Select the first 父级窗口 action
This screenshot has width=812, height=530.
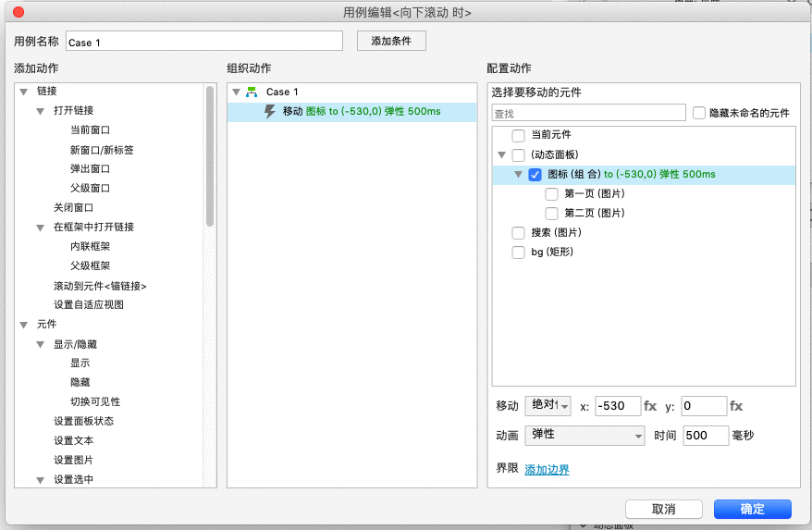point(90,188)
